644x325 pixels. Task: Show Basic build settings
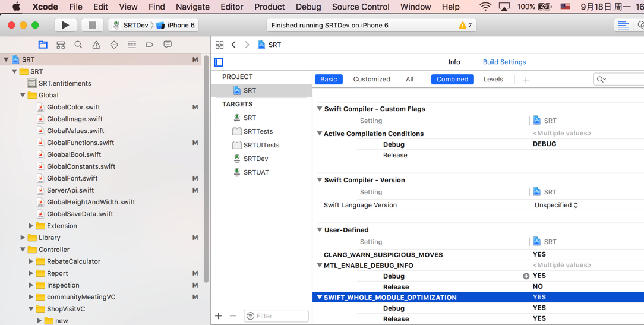pyautogui.click(x=329, y=79)
